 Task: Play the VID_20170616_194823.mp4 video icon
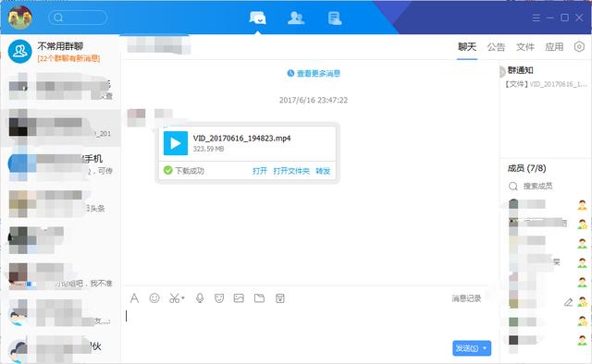point(176,143)
